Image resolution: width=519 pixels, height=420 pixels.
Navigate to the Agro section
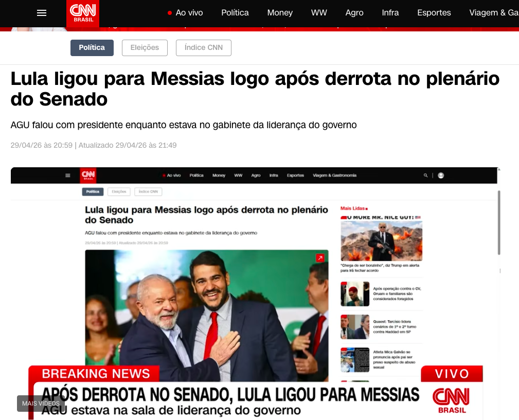(x=354, y=13)
